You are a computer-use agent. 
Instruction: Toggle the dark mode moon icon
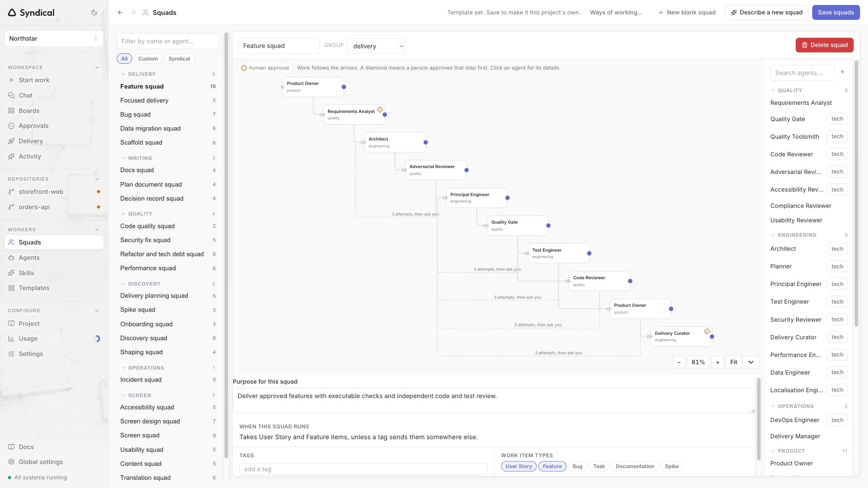[x=94, y=13]
